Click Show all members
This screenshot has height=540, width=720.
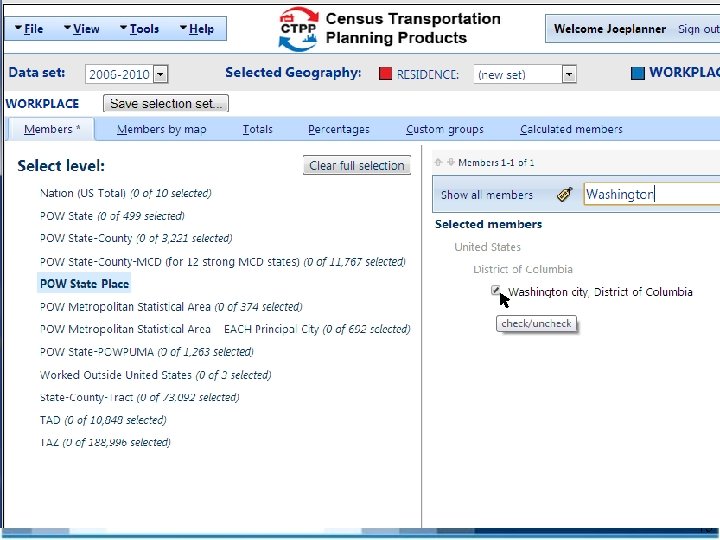coord(487,195)
